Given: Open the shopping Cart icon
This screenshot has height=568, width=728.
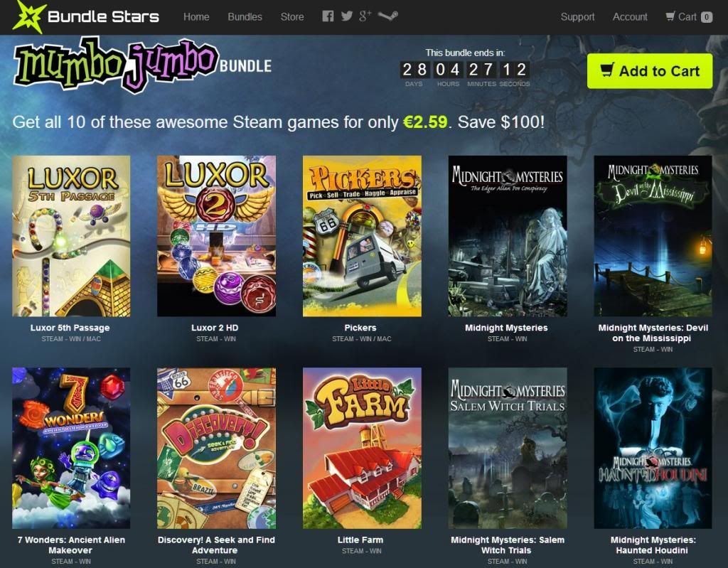Looking at the screenshot, I should coord(670,17).
